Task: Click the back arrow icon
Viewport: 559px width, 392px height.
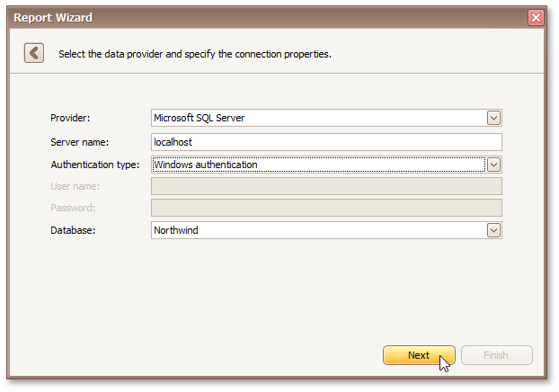Action: [x=34, y=53]
